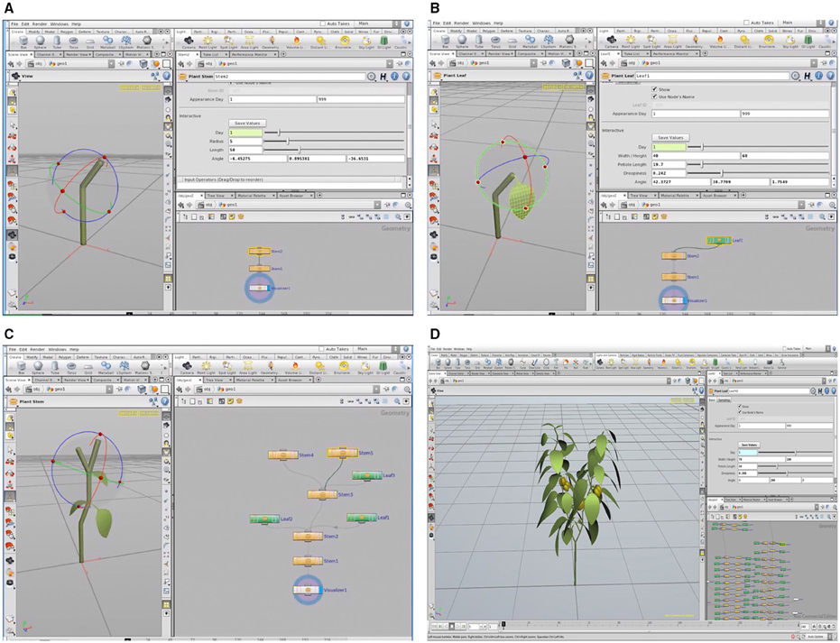Image resolution: width=840 pixels, height=643 pixels.
Task: Open the Render menu in panel A
Action: pos(40,24)
